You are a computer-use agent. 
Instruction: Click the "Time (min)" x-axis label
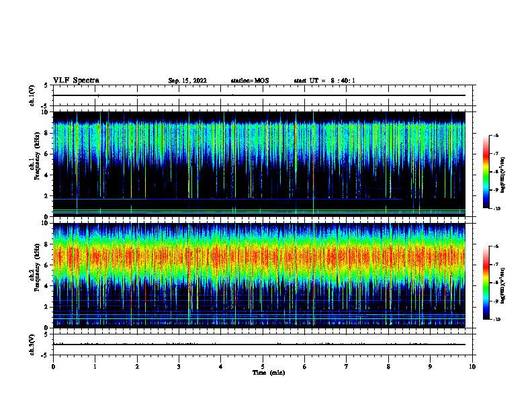(x=269, y=373)
